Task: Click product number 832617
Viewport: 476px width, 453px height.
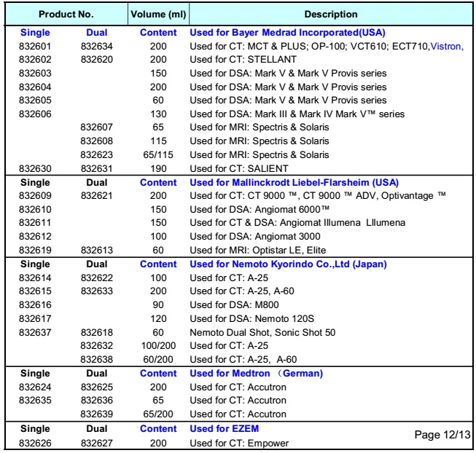Action: pyautogui.click(x=35, y=319)
